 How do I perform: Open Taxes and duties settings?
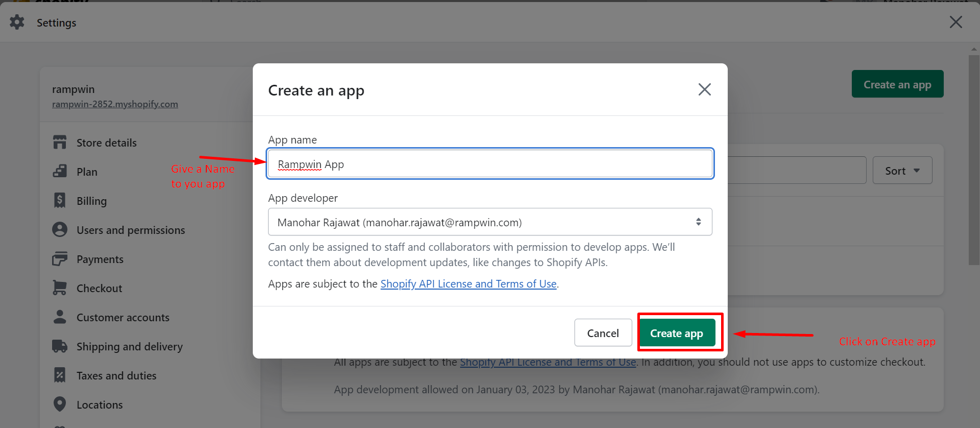coord(116,375)
